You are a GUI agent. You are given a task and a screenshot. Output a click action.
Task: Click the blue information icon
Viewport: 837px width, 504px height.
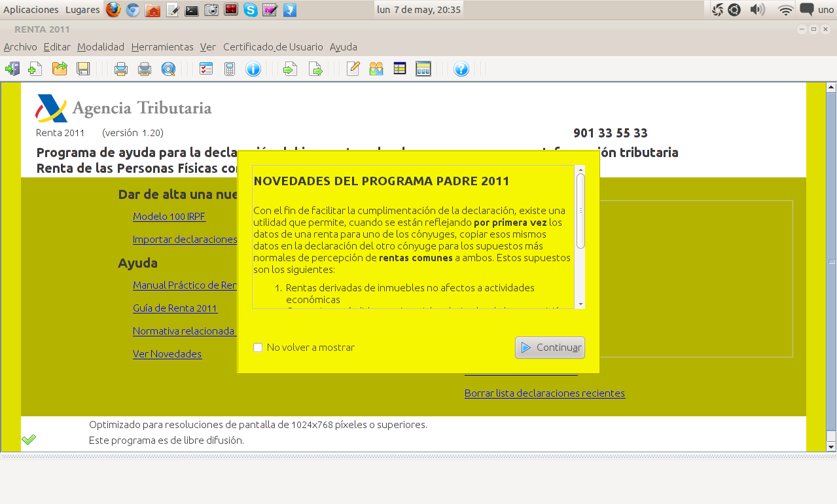point(253,69)
